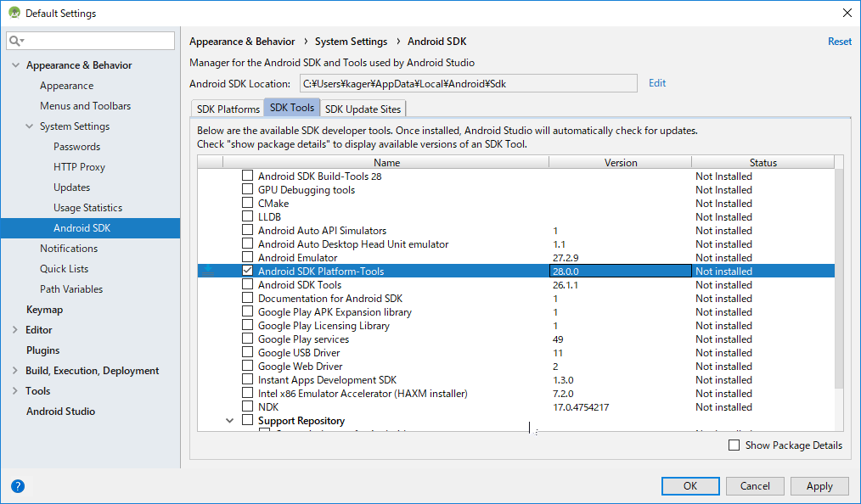Click the Android SDK Location path field
Viewport: 861px width, 504px height.
point(469,83)
